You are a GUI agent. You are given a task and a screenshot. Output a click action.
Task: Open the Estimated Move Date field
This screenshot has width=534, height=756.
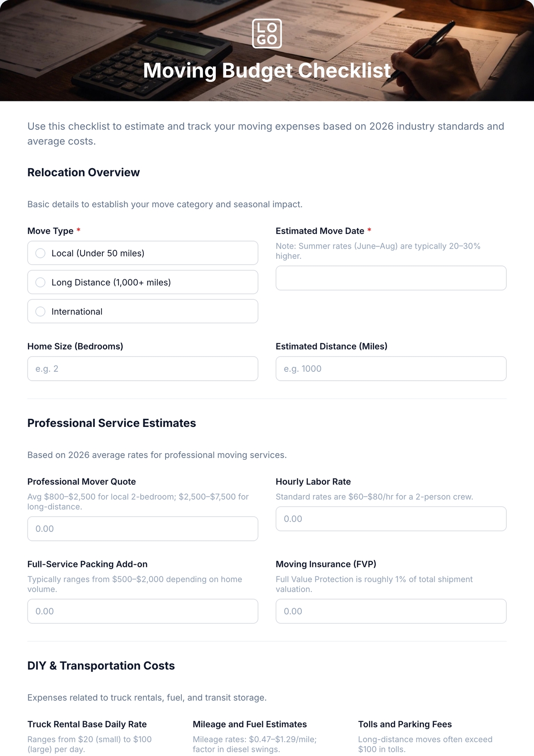point(391,278)
